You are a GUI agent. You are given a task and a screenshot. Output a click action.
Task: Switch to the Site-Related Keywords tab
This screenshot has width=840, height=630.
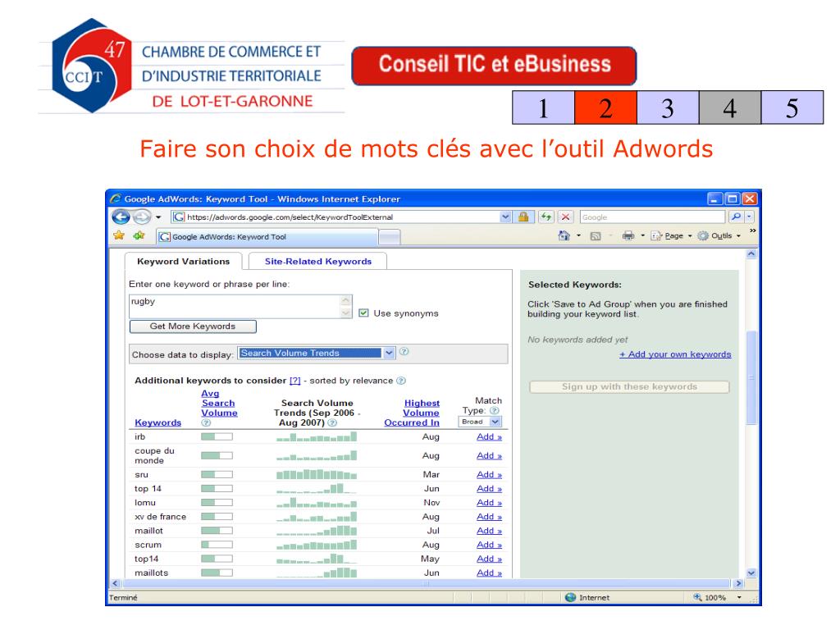[x=317, y=262]
